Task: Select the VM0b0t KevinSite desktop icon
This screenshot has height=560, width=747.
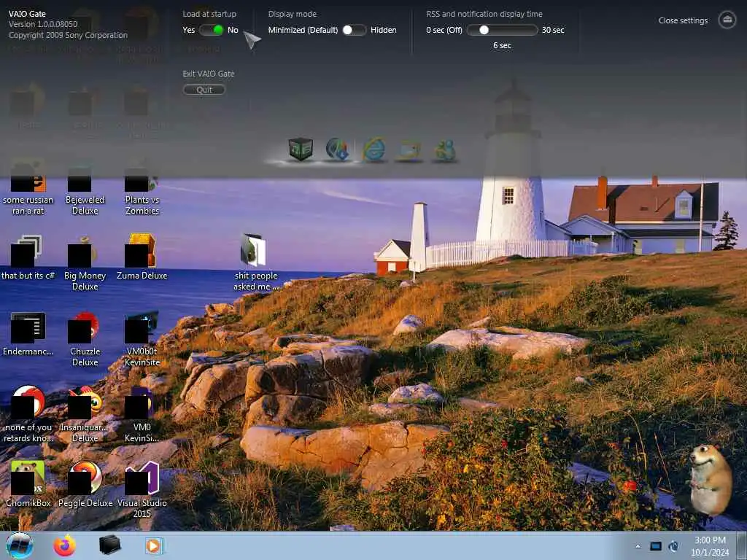Action: pyautogui.click(x=142, y=338)
